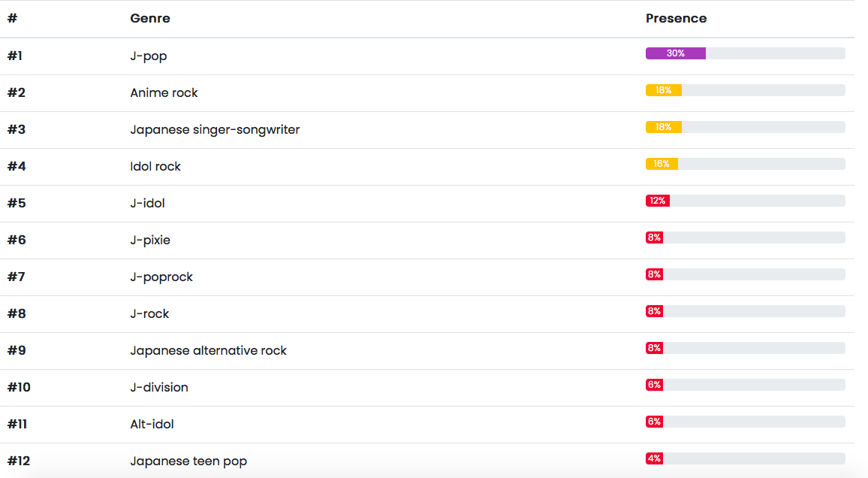Select the Japanese alternative rock genre
The height and width of the screenshot is (478, 868).
pos(208,350)
